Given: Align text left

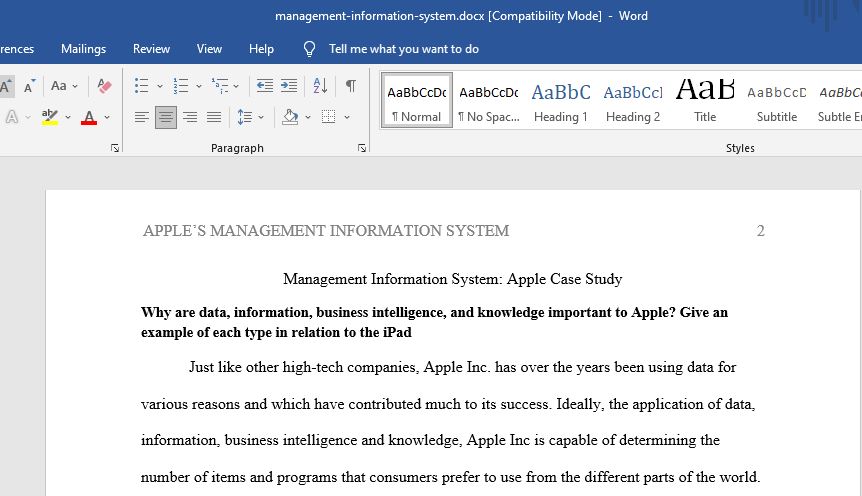Looking at the screenshot, I should [142, 117].
